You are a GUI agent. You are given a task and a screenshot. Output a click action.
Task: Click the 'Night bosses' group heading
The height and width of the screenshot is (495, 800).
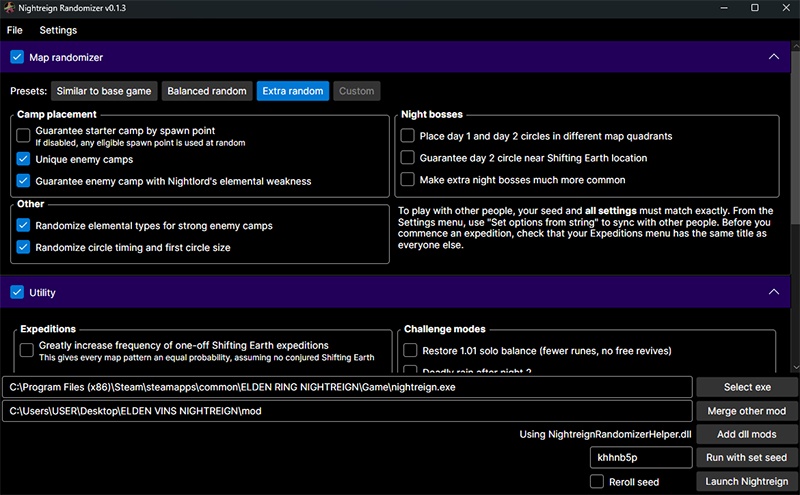point(432,114)
